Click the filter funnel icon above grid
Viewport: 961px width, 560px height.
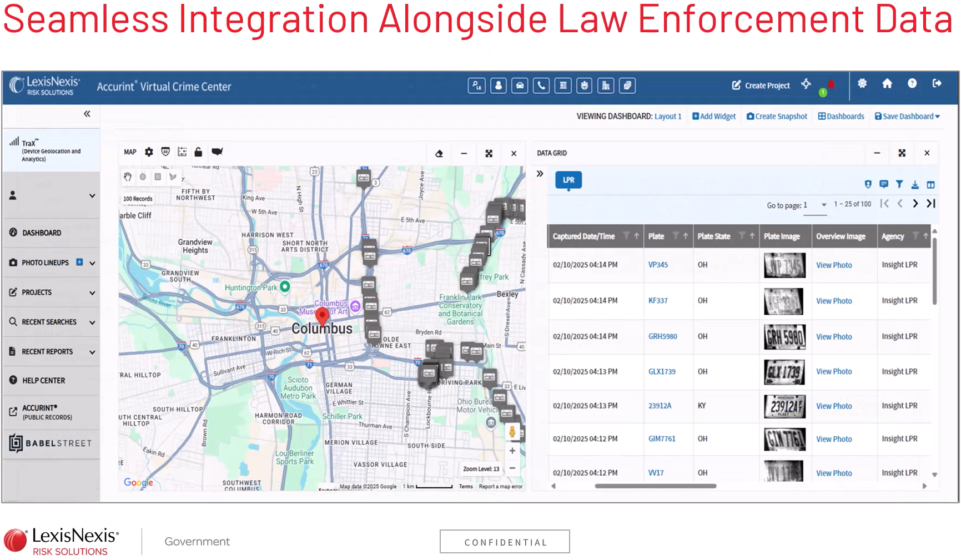(x=899, y=184)
